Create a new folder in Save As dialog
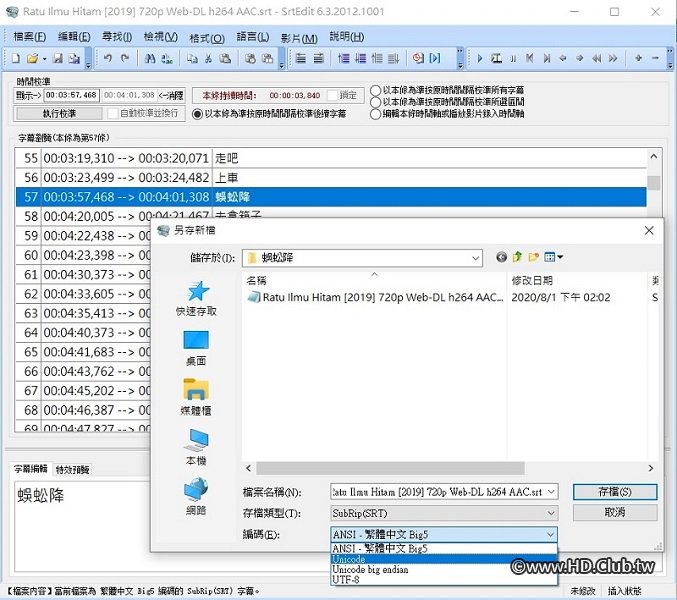 pos(534,257)
